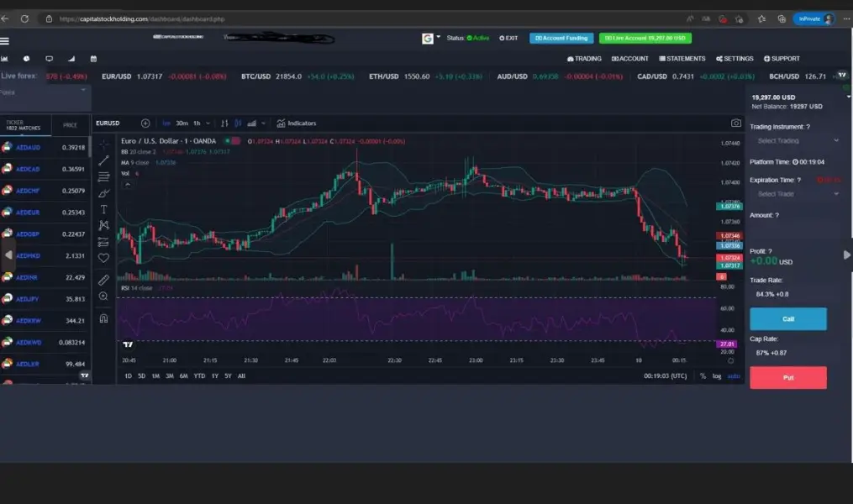Activate the zoom in tool
Screen dimensions: 853x504
104,297
